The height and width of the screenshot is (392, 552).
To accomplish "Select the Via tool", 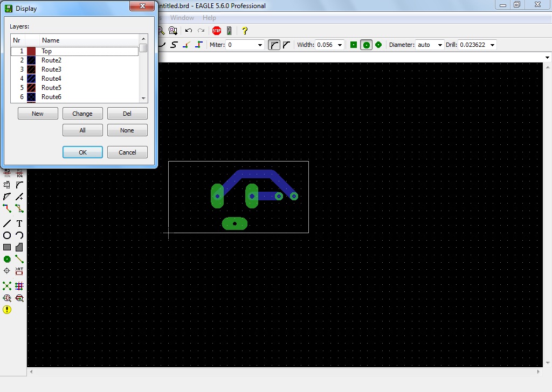I will [x=7, y=260].
